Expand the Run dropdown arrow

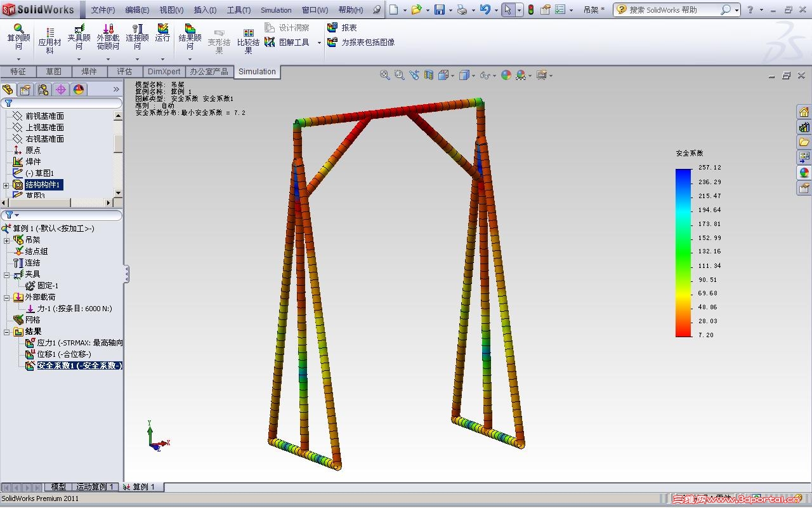pyautogui.click(x=162, y=59)
